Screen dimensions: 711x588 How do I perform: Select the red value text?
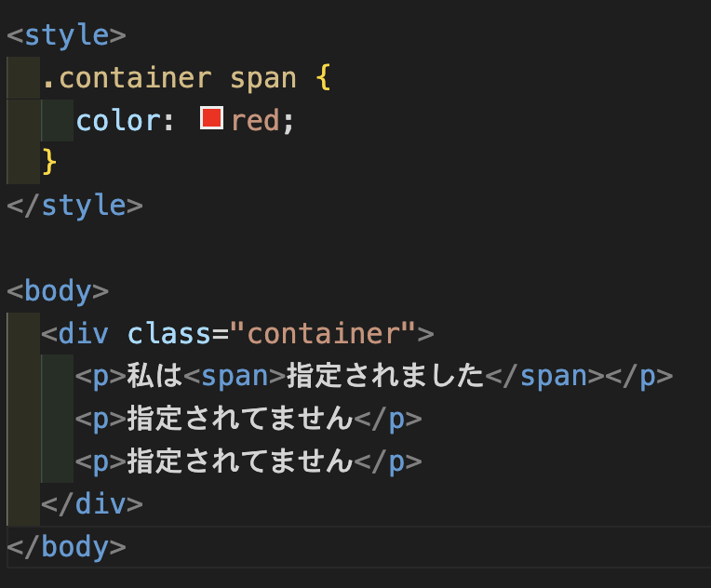pos(255,120)
